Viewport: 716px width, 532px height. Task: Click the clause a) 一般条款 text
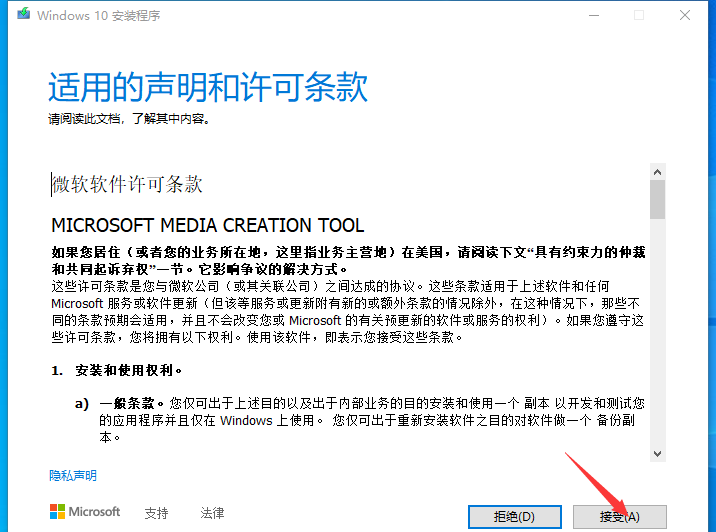[360, 420]
